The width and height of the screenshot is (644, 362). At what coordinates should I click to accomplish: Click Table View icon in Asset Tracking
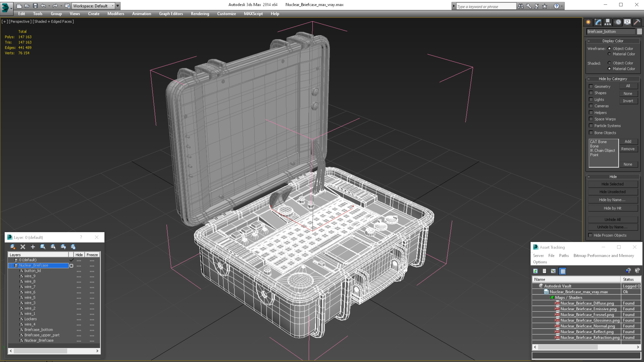(x=563, y=271)
